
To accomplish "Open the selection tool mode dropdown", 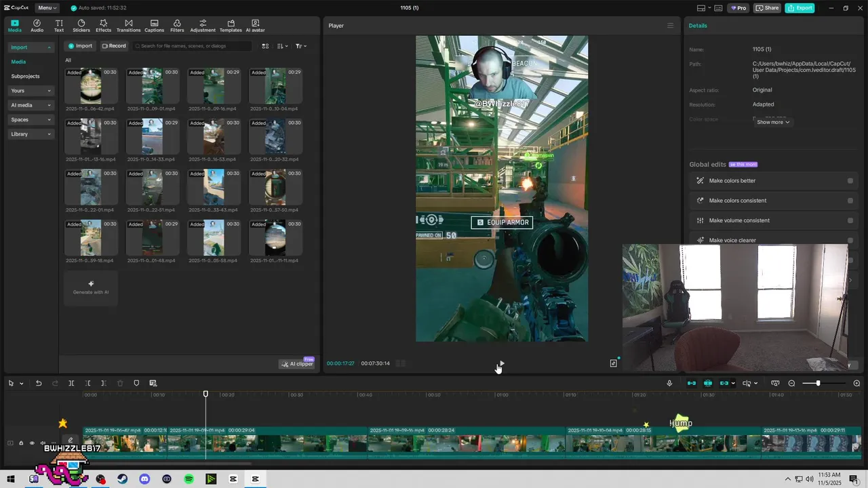I will (x=21, y=384).
